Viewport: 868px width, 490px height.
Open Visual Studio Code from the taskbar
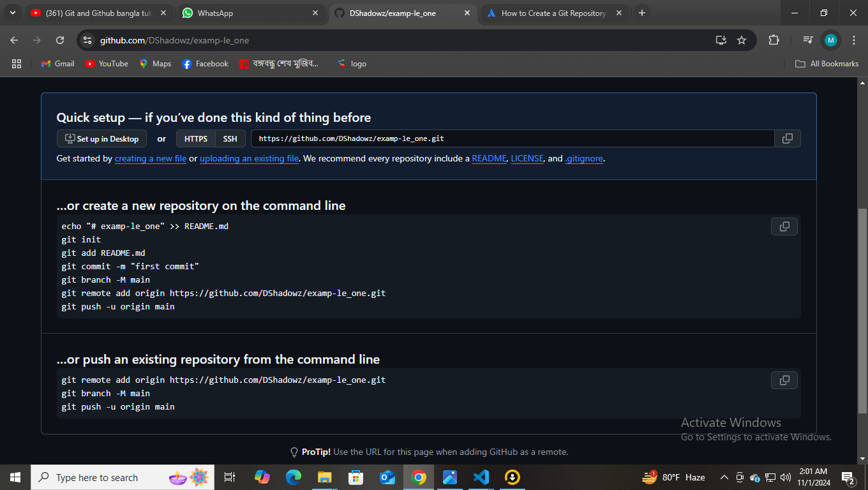[481, 477]
